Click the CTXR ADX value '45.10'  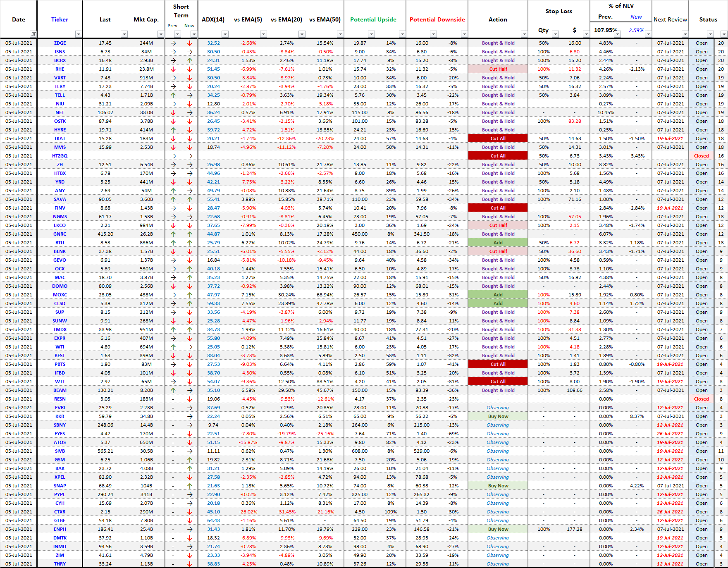[x=213, y=512]
